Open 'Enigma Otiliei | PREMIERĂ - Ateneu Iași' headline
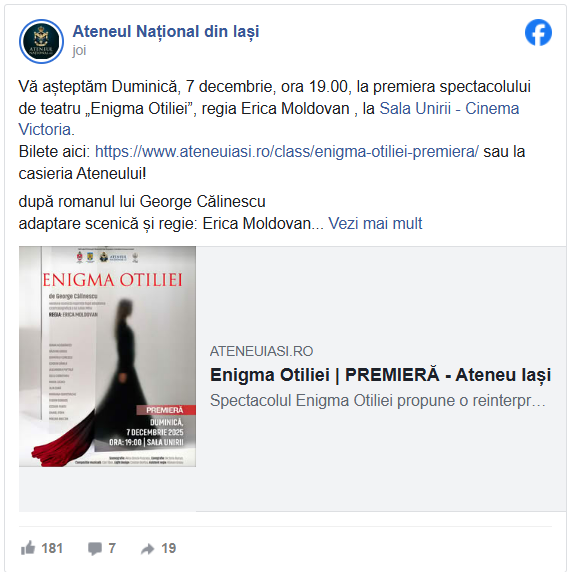The height and width of the screenshot is (579, 568). point(380,375)
